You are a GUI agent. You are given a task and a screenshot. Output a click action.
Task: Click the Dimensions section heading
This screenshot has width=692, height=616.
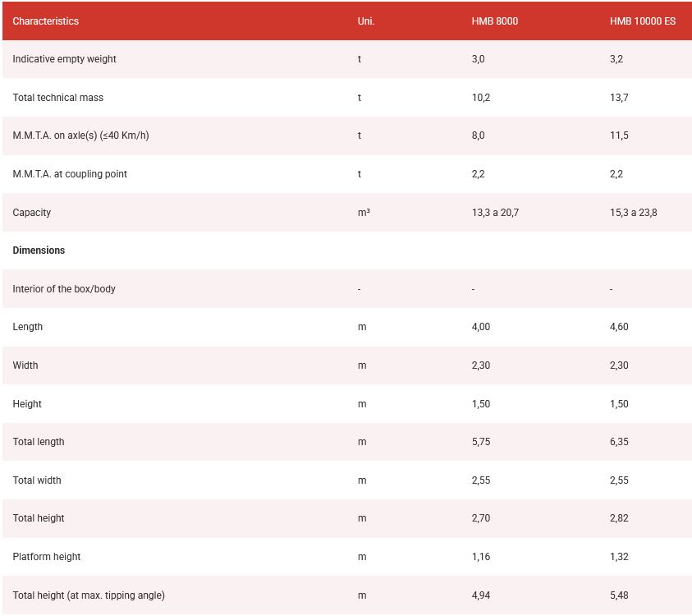(x=39, y=251)
